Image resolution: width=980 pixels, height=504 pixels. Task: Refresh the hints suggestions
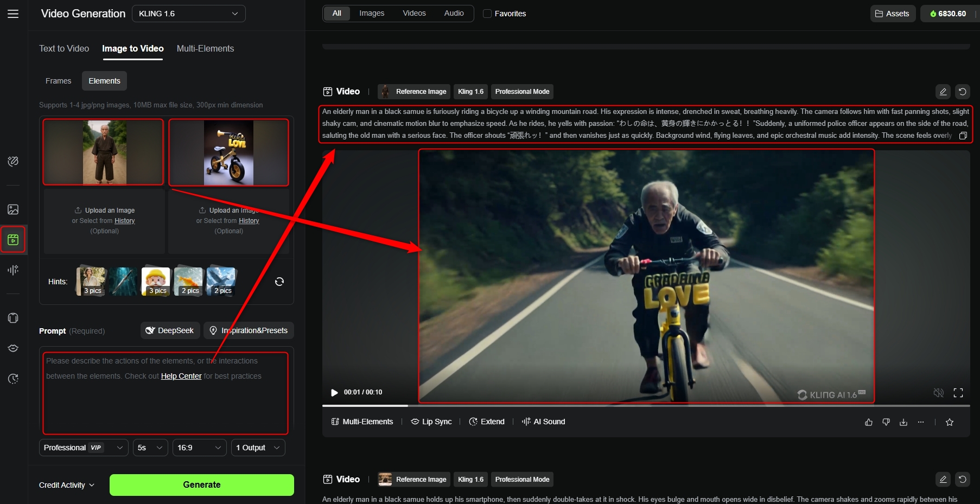tap(279, 282)
